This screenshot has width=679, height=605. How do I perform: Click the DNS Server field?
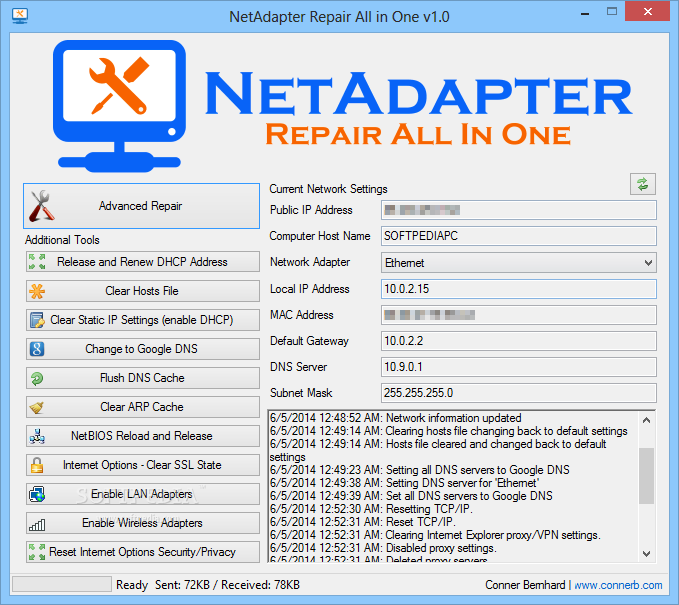pos(519,367)
